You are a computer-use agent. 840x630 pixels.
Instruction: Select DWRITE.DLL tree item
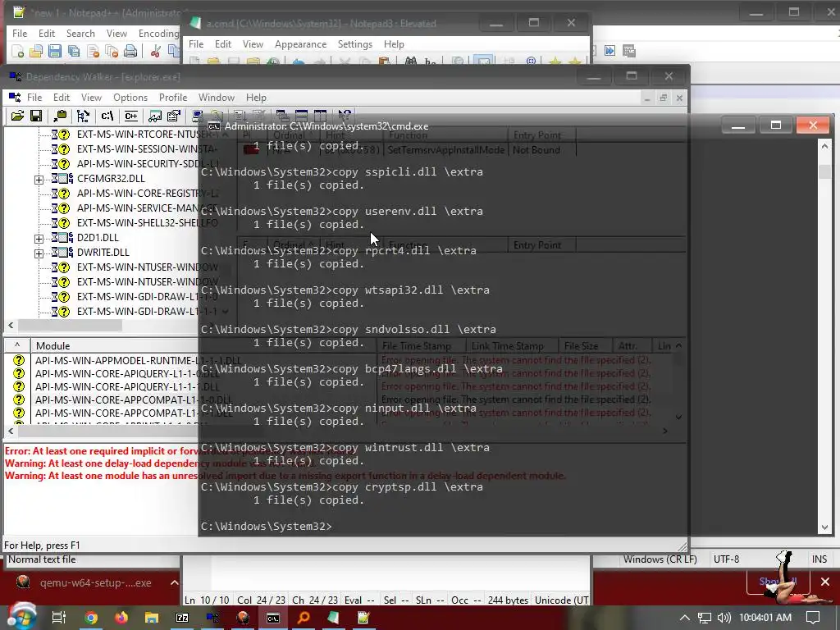point(103,253)
